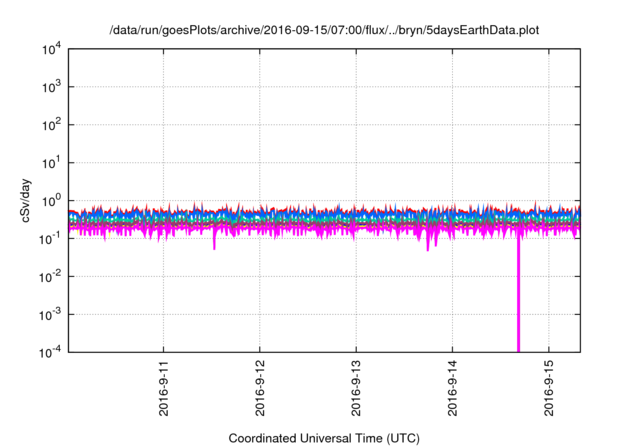The image size is (640, 448).
Task: Select the 10^1 y-axis label
Action: pyautogui.click(x=52, y=163)
